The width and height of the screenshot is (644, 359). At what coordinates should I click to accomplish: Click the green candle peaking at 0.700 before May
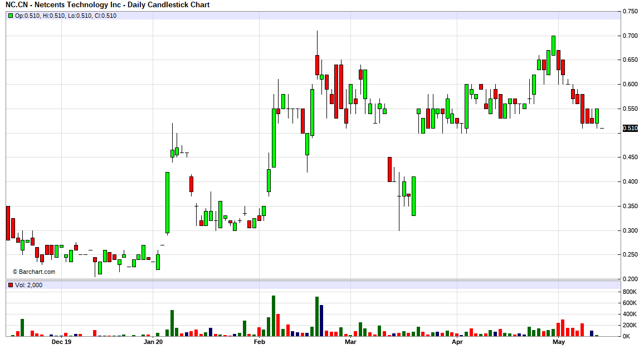pos(554,46)
